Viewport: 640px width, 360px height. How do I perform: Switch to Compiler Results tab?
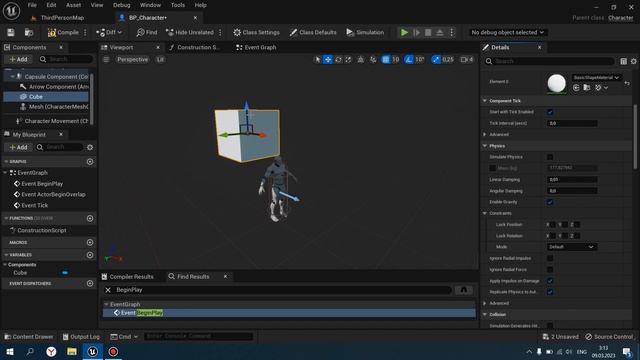pos(127,277)
